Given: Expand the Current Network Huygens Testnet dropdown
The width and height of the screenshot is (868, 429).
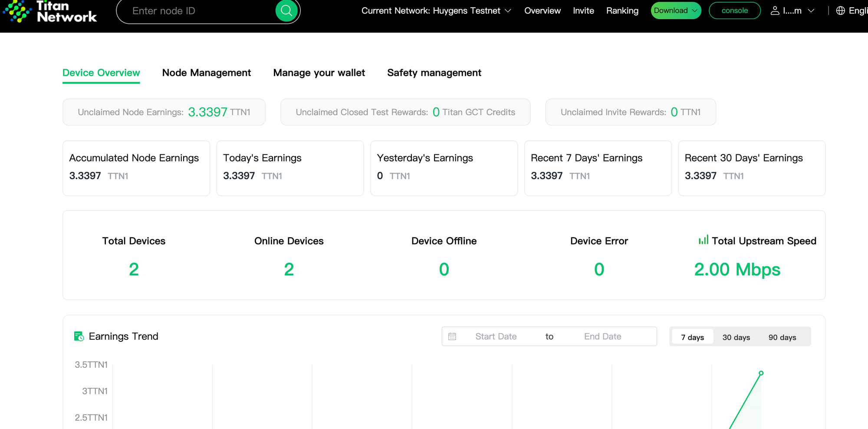Looking at the screenshot, I should point(436,11).
